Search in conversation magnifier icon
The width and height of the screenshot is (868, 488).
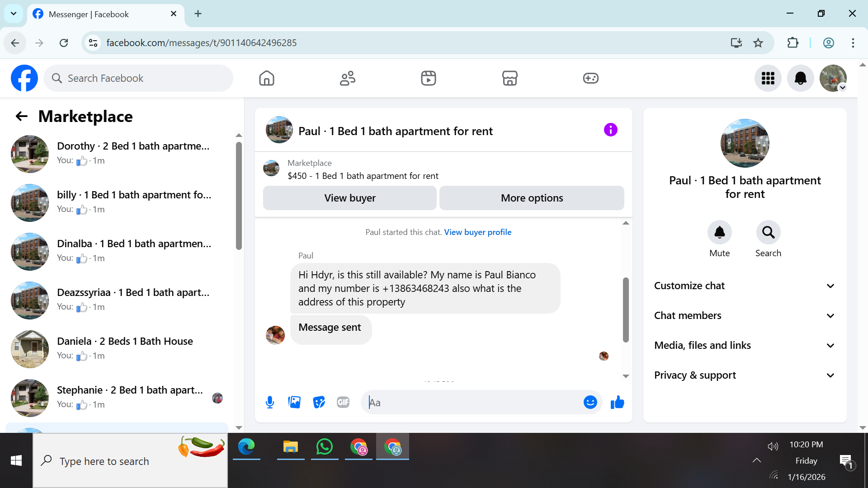[768, 232]
